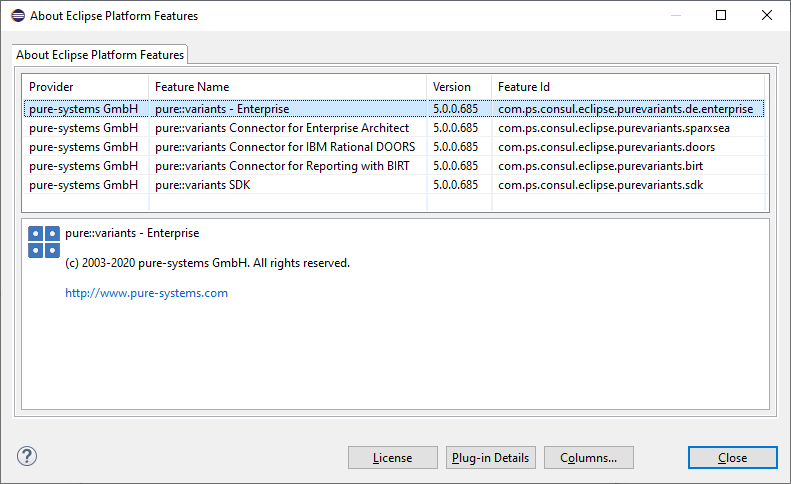The image size is (791, 484).
Task: Click the pure::variants feature logo icon
Action: [44, 241]
